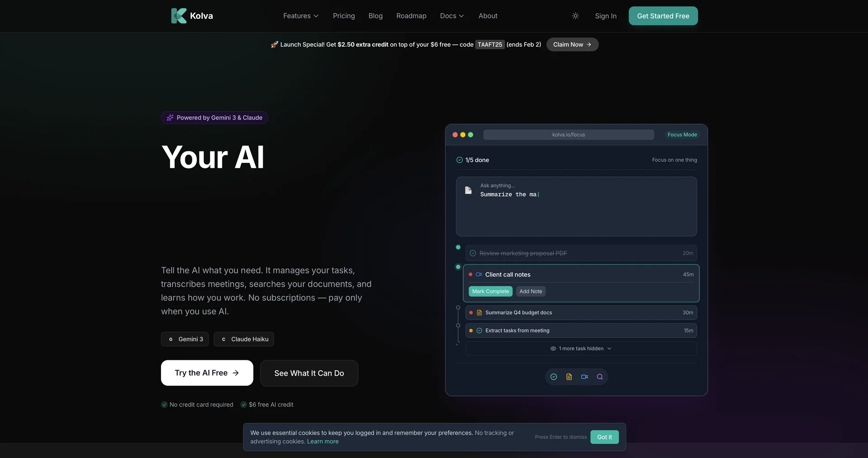Image resolution: width=868 pixels, height=458 pixels.
Task: Click the teal tasks checkmark icon in bottom dock
Action: pyautogui.click(x=553, y=377)
